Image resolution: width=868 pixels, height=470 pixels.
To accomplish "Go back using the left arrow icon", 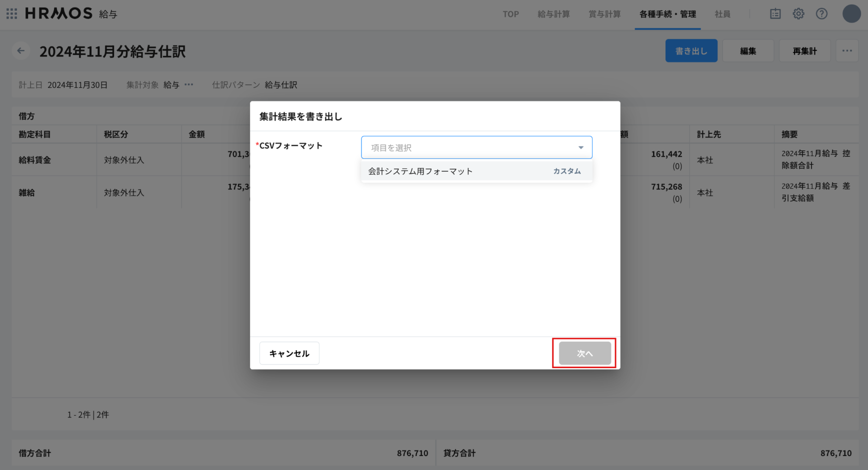I will [21, 50].
